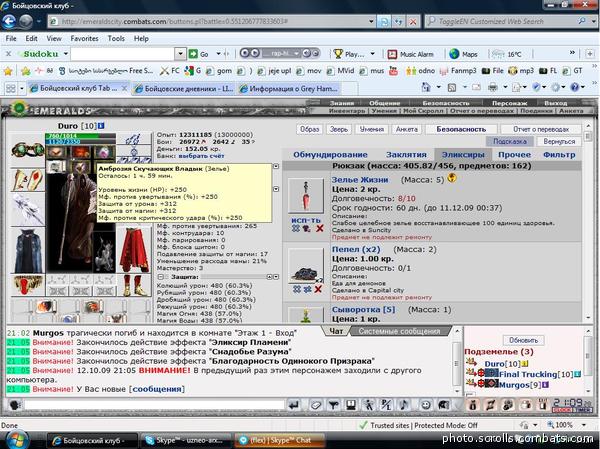Viewport: 600px width, 449px height.
Task: Click the equipped blue cloak armor slot
Action: point(28,250)
